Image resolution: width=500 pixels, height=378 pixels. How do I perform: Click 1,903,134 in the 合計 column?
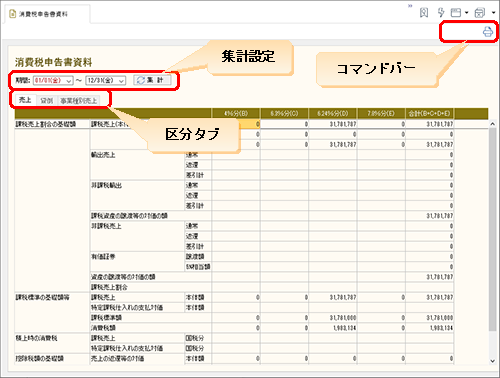441,328
